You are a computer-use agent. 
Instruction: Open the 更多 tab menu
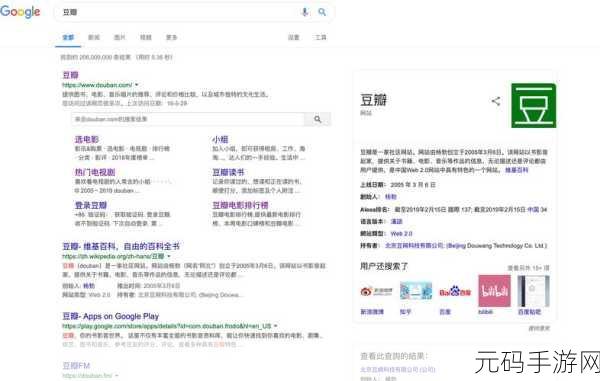click(x=171, y=37)
